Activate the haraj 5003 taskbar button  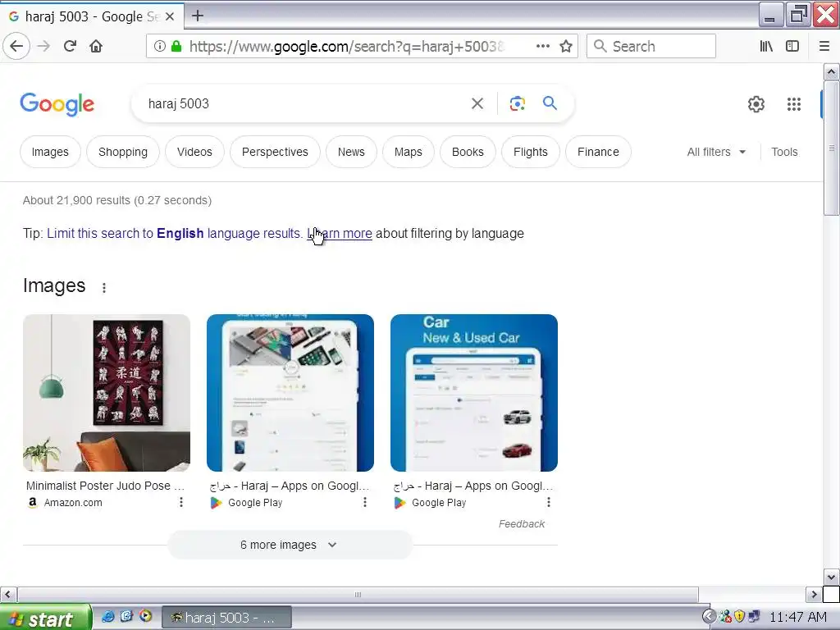point(226,619)
